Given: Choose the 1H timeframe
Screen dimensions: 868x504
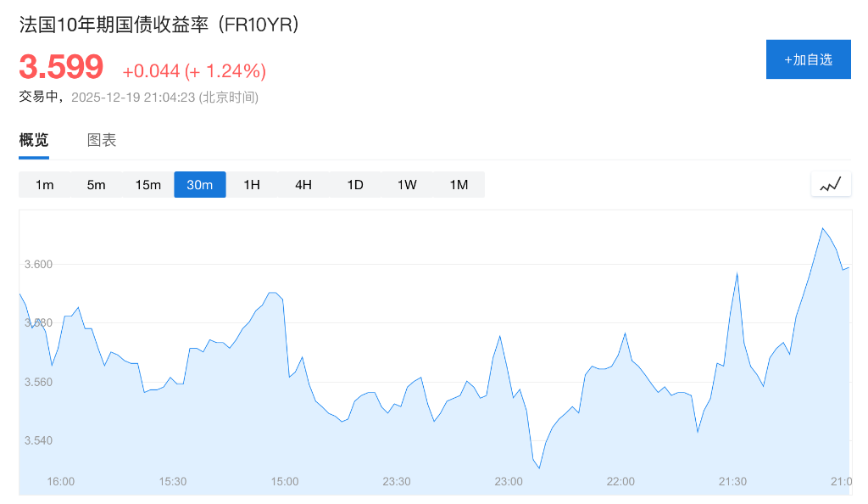Looking at the screenshot, I should pyautogui.click(x=252, y=185).
